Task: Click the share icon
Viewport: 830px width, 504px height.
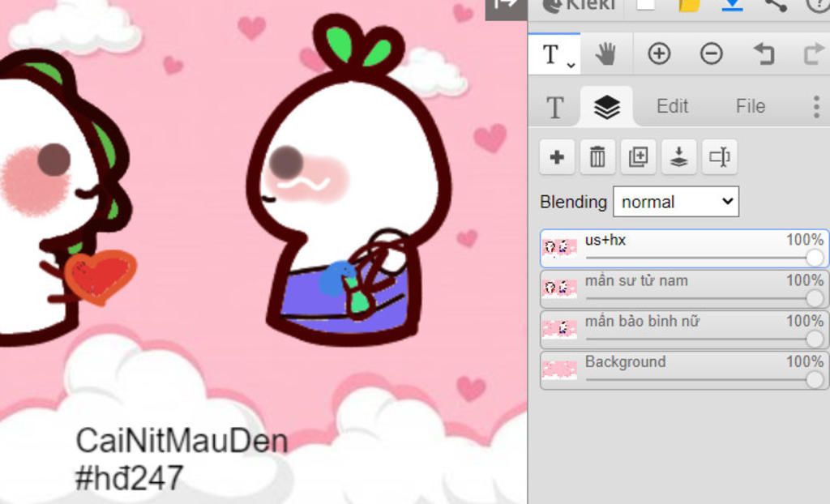Action: pos(776,6)
